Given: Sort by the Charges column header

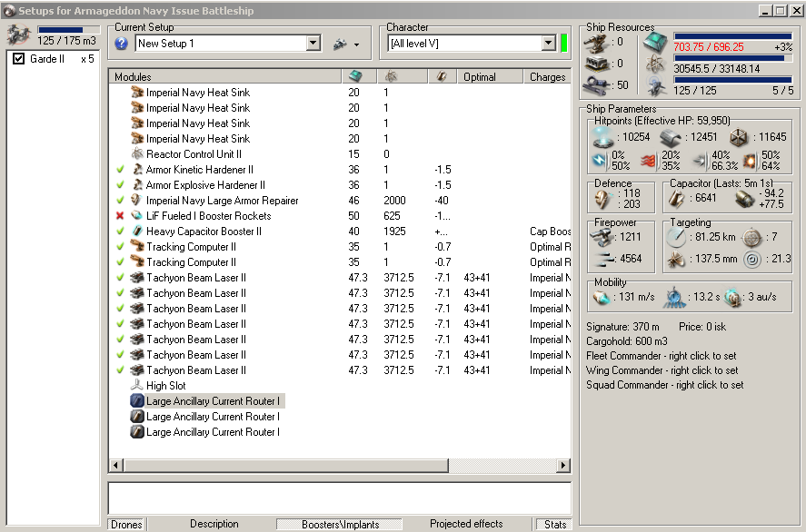Looking at the screenshot, I should pyautogui.click(x=547, y=76).
